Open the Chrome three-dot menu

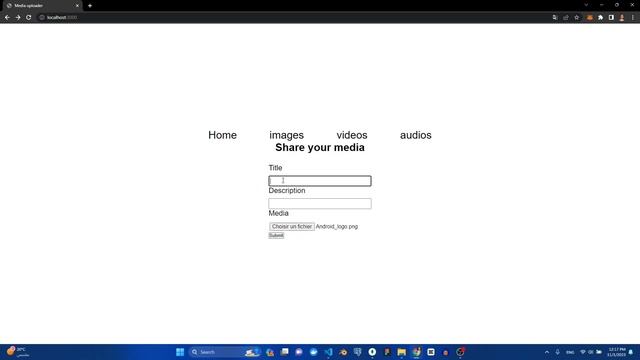click(633, 18)
